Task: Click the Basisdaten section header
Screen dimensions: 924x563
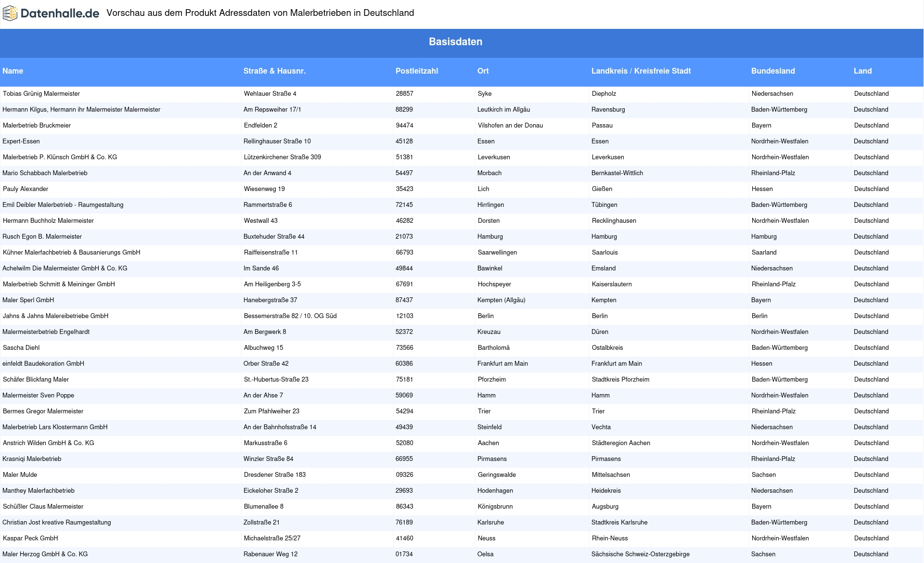Action: (456, 42)
